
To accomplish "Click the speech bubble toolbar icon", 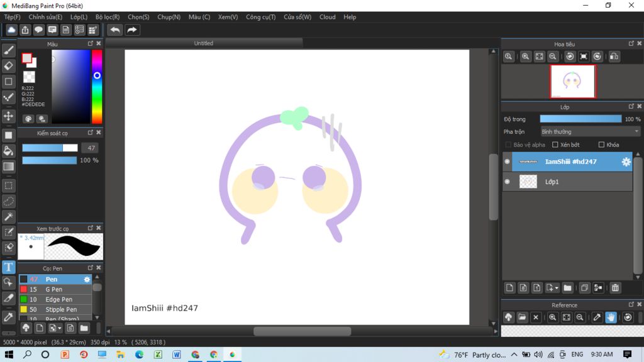I will (38, 30).
